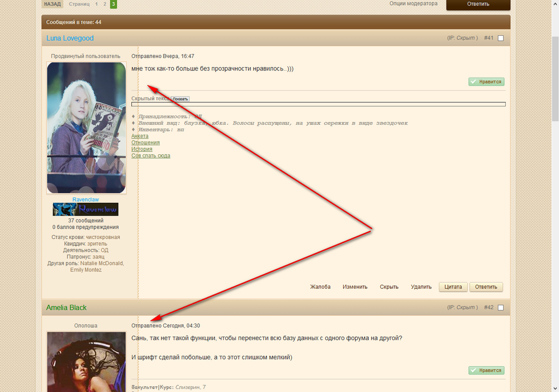Click Изменить to edit post #41
This screenshot has height=392, width=559.
[x=355, y=287]
